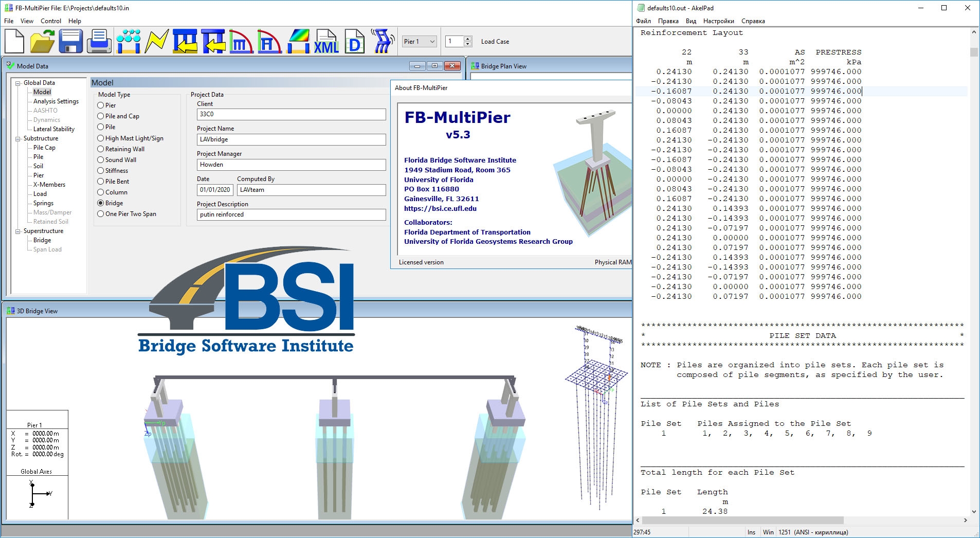
Task: Click the vibrating bridge dynamics toolbar icon
Action: coord(383,41)
